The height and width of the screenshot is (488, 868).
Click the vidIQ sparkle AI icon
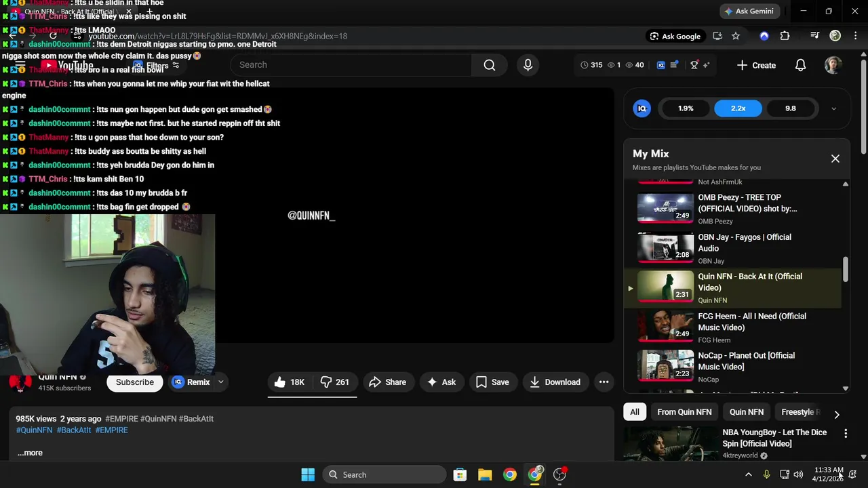tap(706, 65)
